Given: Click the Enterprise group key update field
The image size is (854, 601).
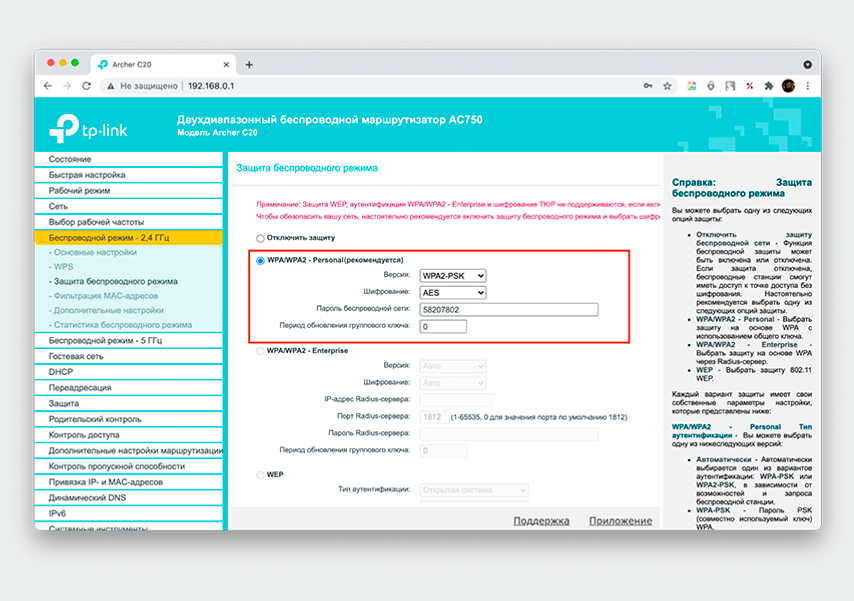Looking at the screenshot, I should (x=443, y=451).
